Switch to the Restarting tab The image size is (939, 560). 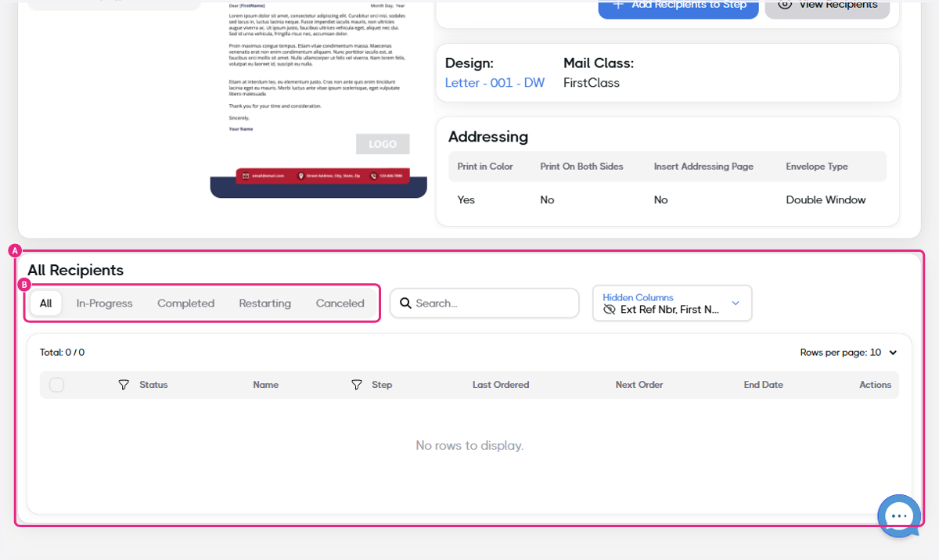(264, 303)
